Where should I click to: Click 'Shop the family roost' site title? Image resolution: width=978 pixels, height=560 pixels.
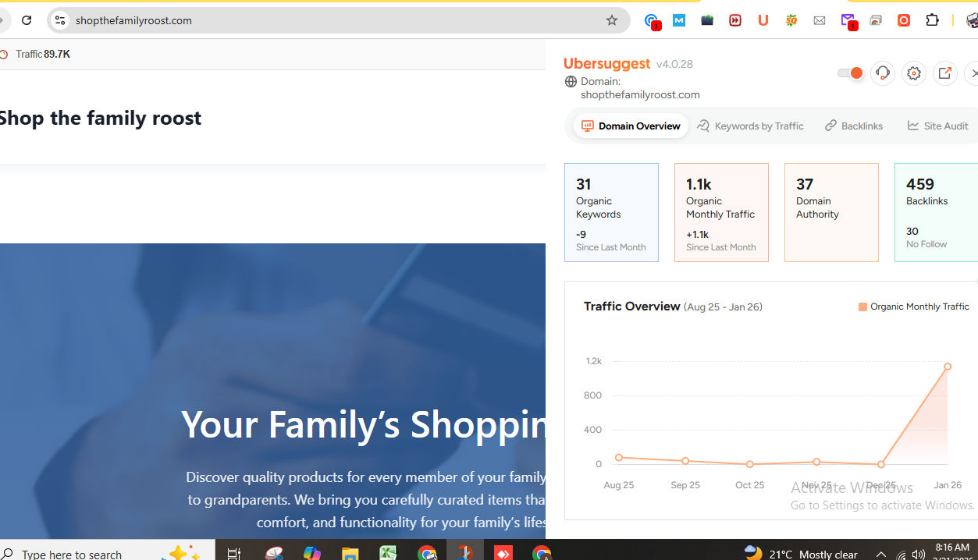(99, 118)
